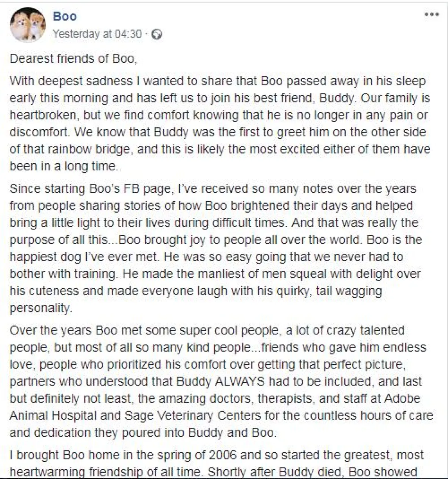Open the post options three-dot menu
The image size is (448, 479).
pyautogui.click(x=432, y=15)
